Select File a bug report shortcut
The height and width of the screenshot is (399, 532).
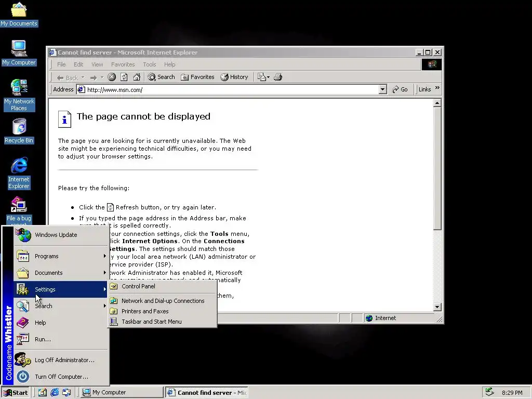tap(19, 210)
